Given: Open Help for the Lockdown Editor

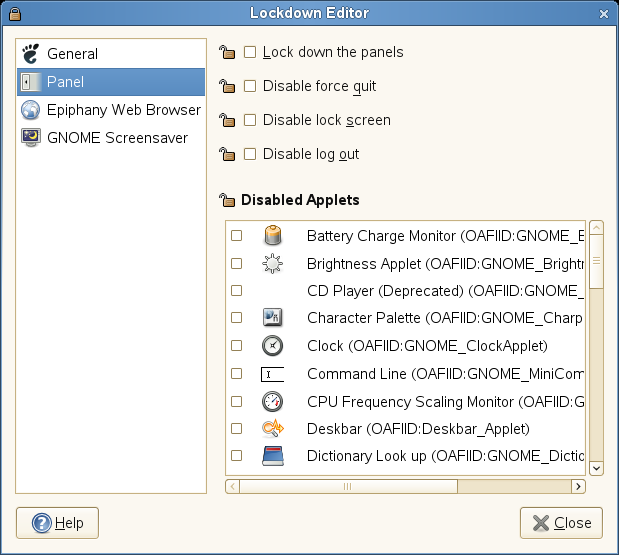Looking at the screenshot, I should click(57, 523).
